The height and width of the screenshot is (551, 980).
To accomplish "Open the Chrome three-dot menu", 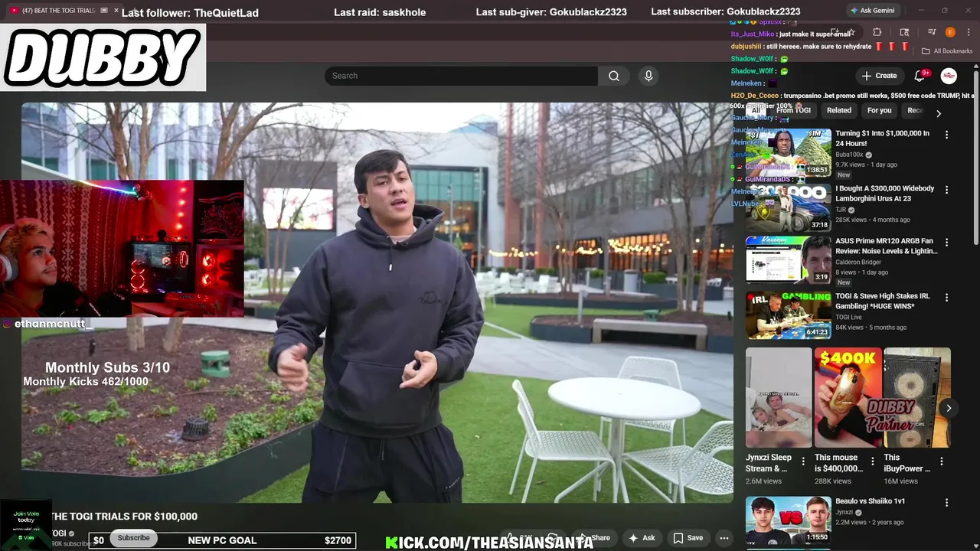I will click(968, 32).
